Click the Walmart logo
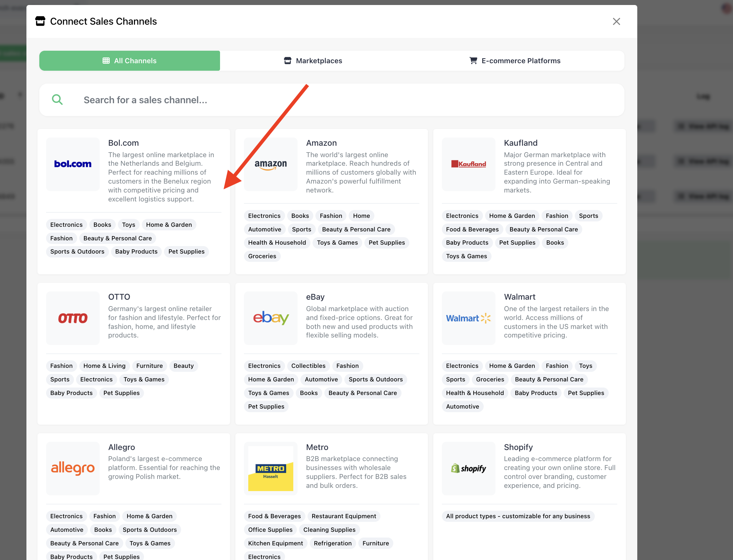The height and width of the screenshot is (560, 733). point(468,318)
